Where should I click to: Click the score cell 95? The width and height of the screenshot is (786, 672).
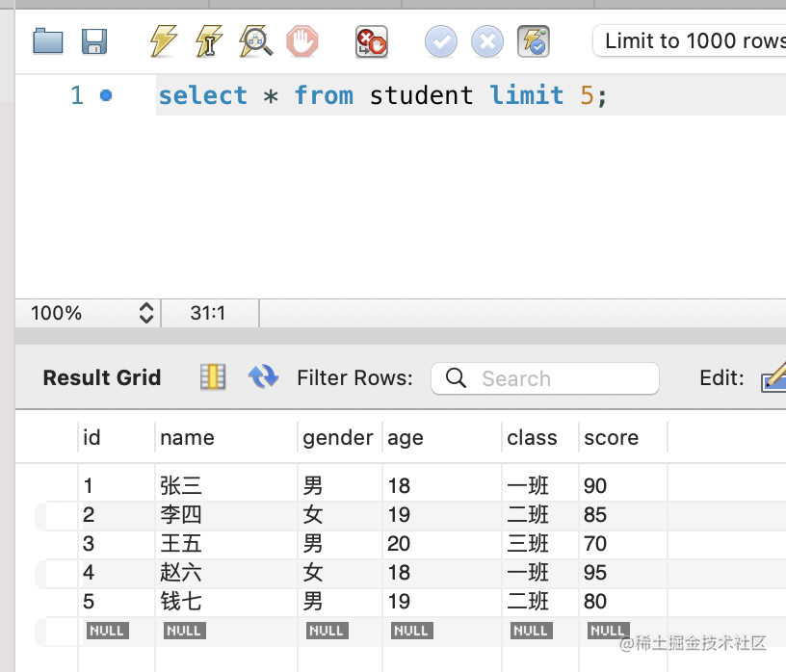[595, 572]
